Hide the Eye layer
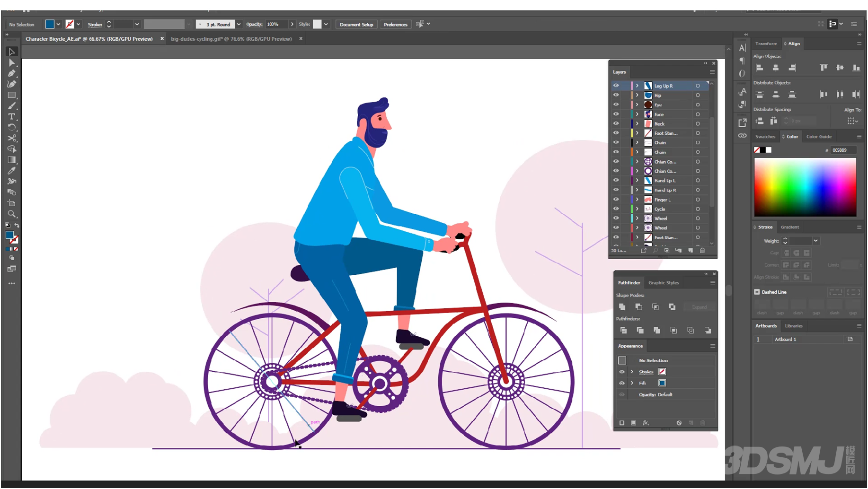 point(616,105)
